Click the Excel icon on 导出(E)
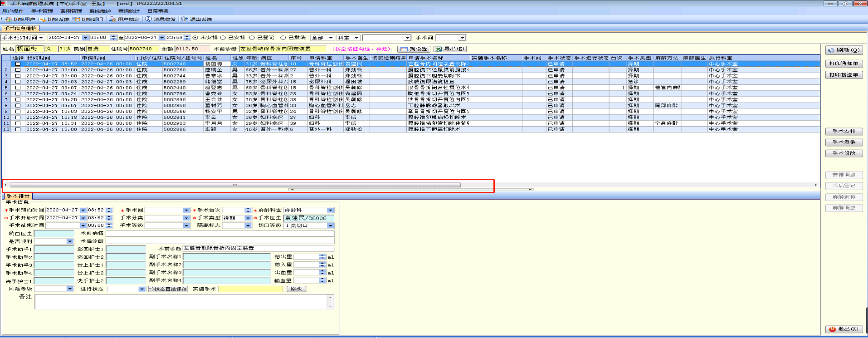This screenshot has height=338, width=868. [439, 49]
